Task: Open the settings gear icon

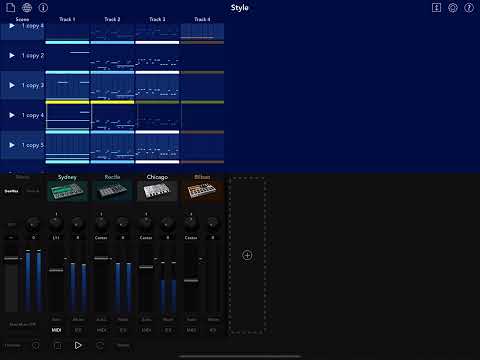Action: pyautogui.click(x=453, y=8)
